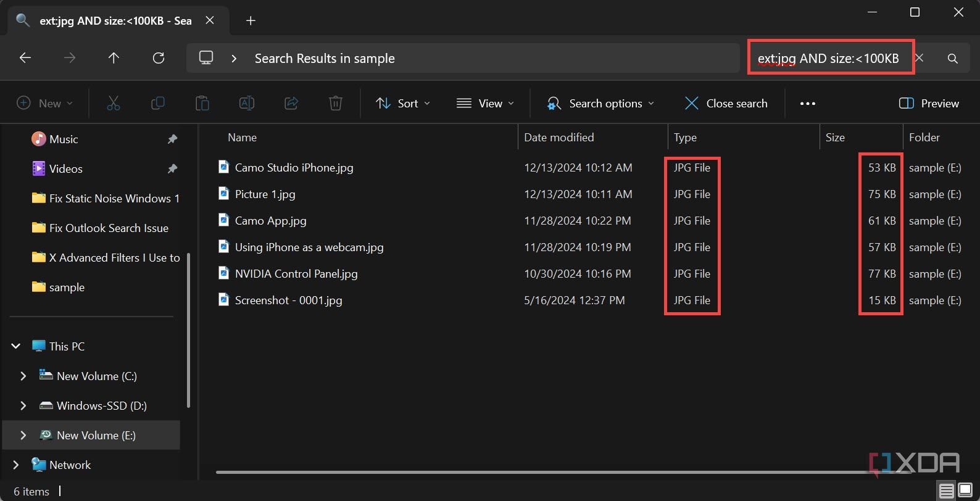The height and width of the screenshot is (501, 980).
Task: Select the NVIDIA Control Panel.jpg file
Action: coord(296,273)
